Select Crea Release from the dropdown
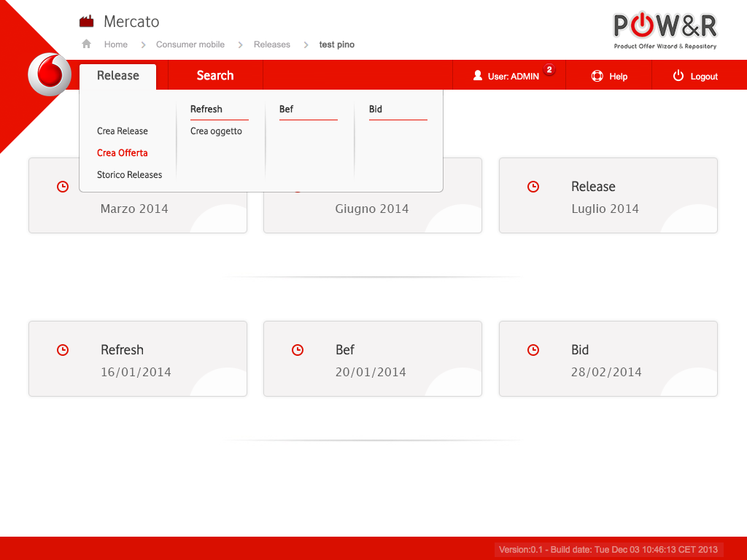 [123, 131]
